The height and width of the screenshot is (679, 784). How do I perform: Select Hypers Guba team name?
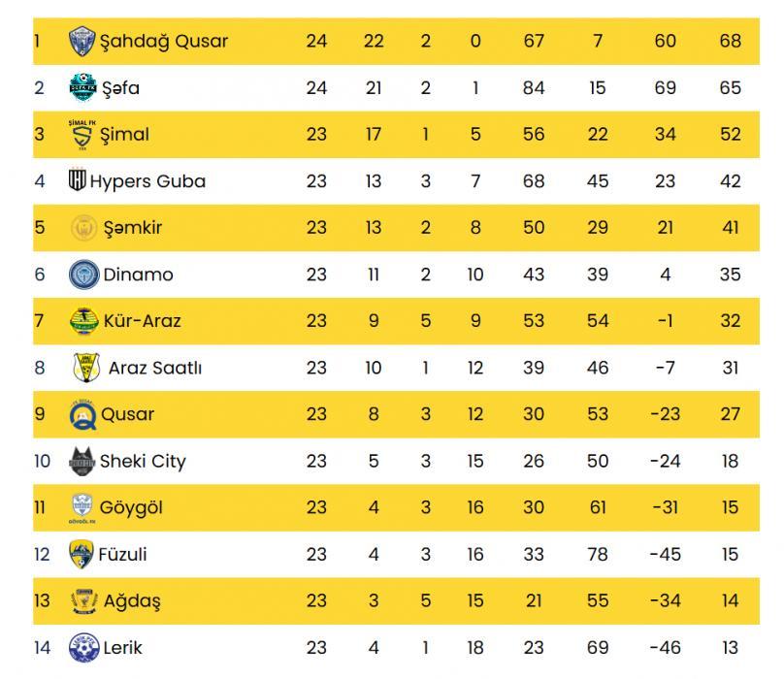coord(147,181)
